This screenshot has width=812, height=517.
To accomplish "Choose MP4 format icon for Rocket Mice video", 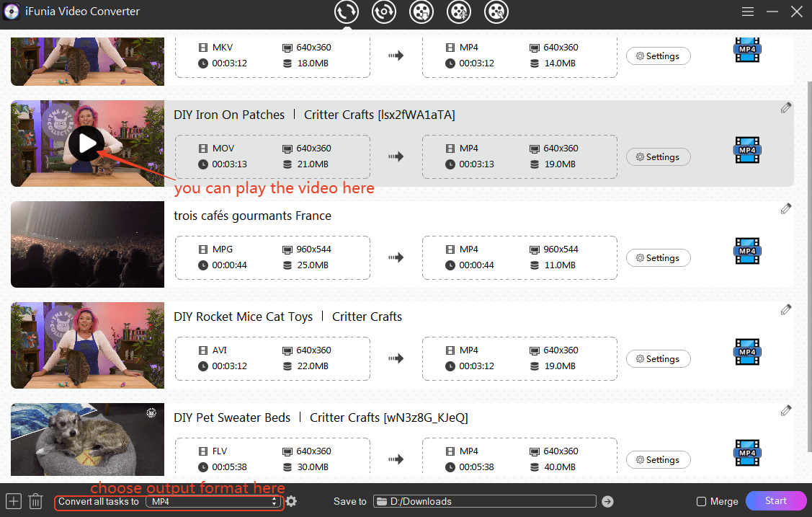I will [x=747, y=353].
